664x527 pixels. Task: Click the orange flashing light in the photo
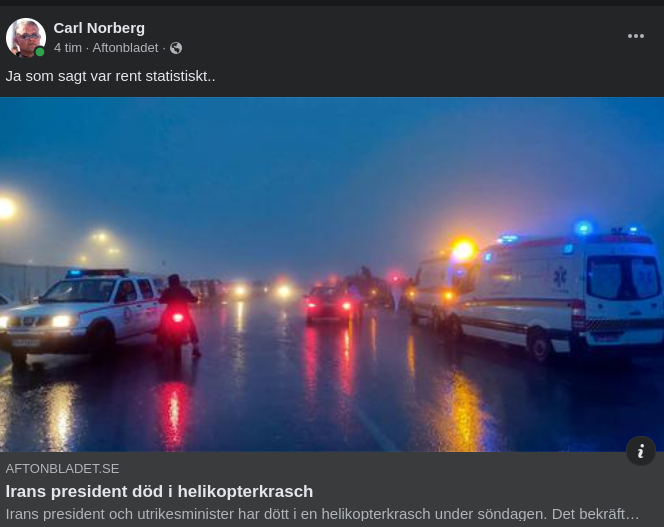[463, 250]
